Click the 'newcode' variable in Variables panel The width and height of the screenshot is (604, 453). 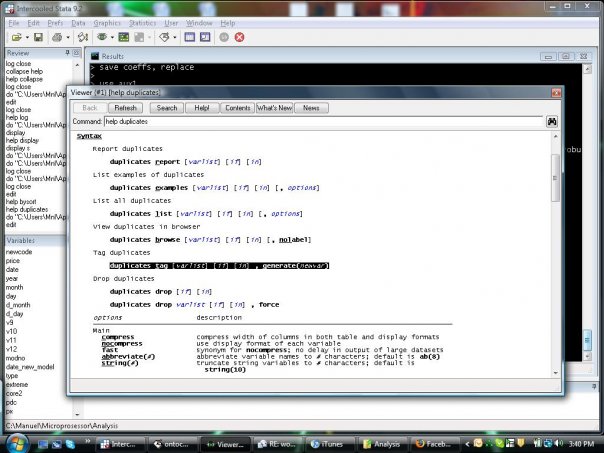coord(19,252)
